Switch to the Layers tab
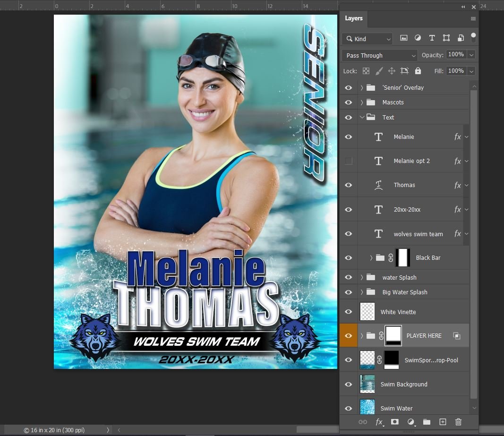Viewport: 504px width, 436px height. 353,18
